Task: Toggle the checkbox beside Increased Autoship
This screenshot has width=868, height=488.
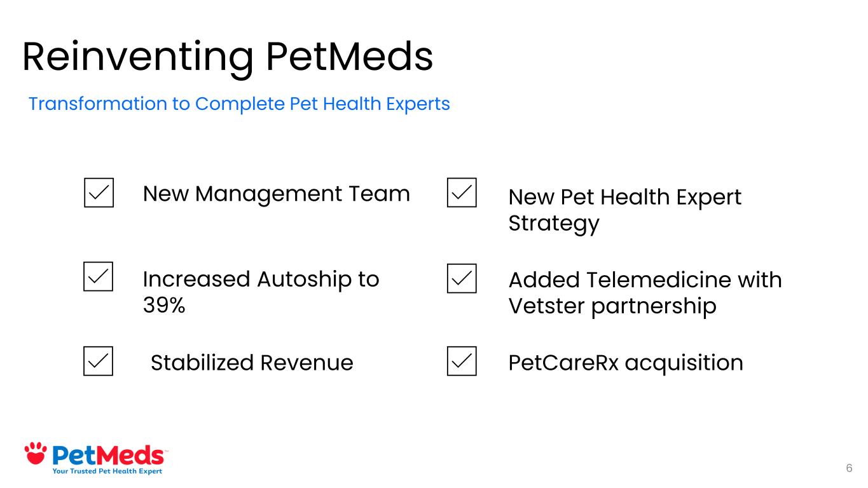Action: pos(99,276)
